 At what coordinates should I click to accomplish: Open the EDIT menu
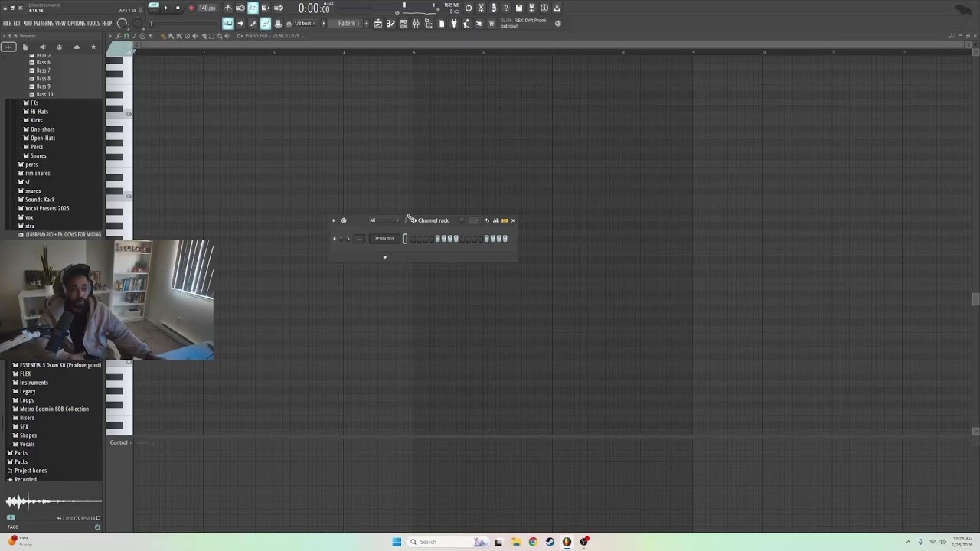18,24
